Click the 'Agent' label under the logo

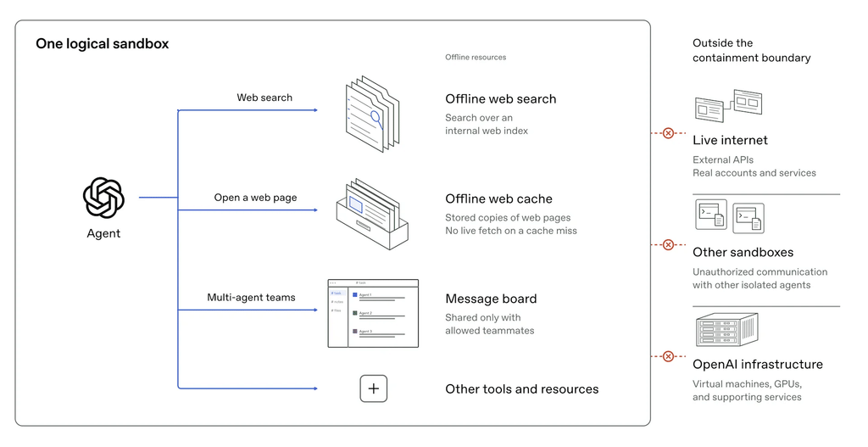103,234
